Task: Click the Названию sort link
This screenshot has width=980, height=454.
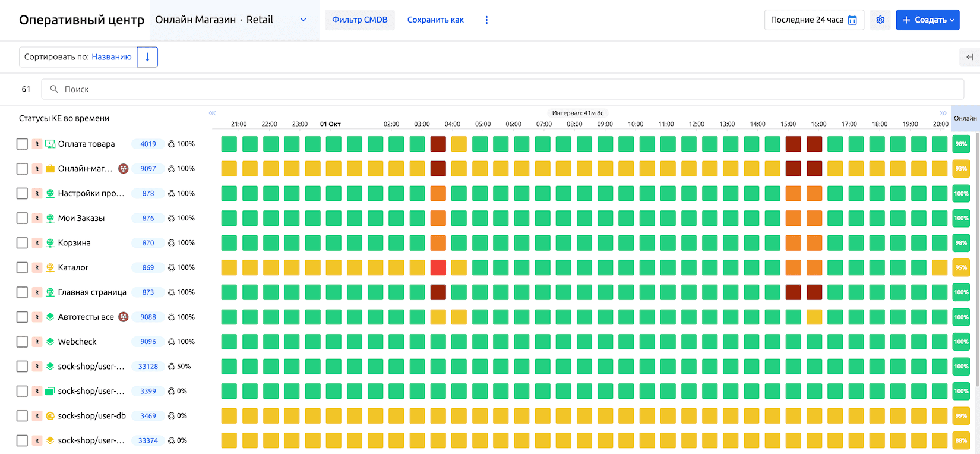Action: (x=112, y=57)
